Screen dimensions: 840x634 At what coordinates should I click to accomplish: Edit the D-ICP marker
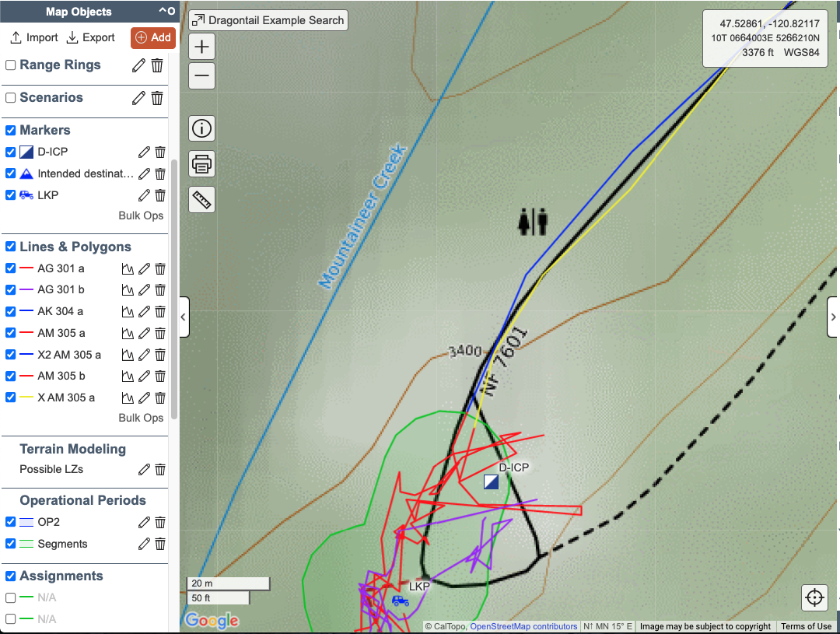pyautogui.click(x=144, y=152)
